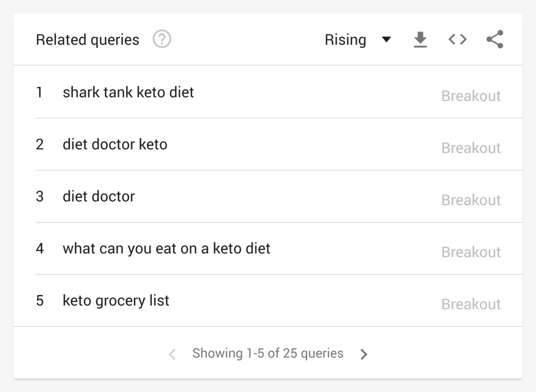Go to next page of queries
Screen dimensions: 536x392
tap(364, 354)
